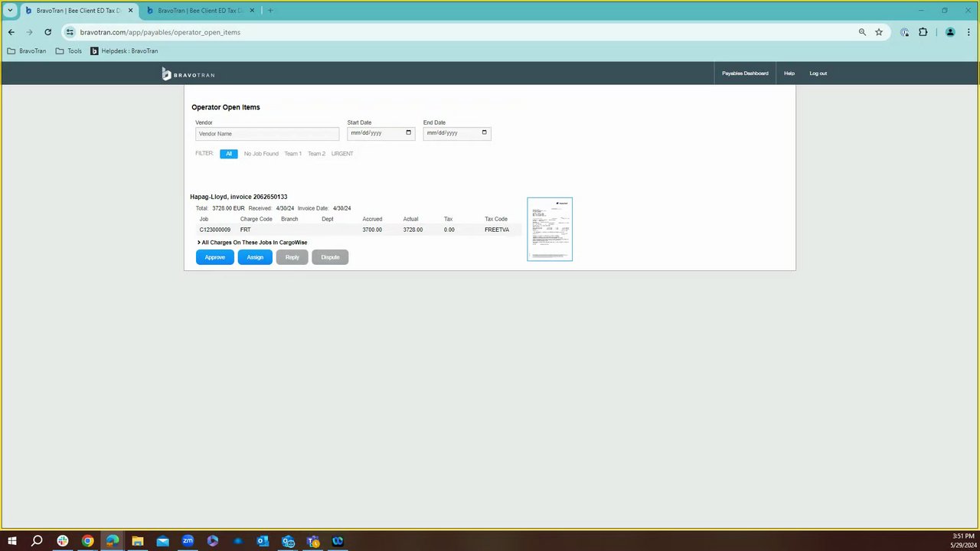The height and width of the screenshot is (551, 980).
Task: Click the browser address bar URL
Action: tap(160, 32)
